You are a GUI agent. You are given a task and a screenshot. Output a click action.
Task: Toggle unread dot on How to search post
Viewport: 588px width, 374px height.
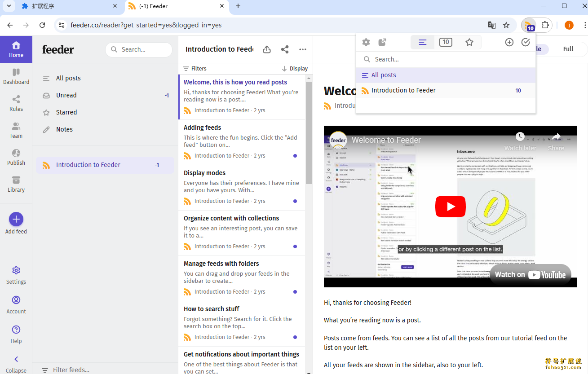click(x=295, y=337)
